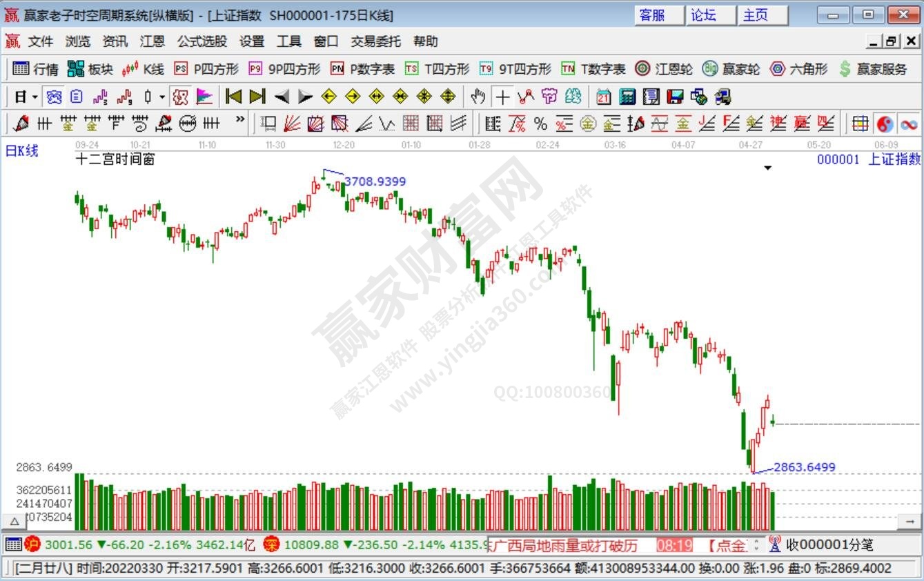Screen dimensions: 924x581
Task: Open the P四方形 square chart
Action: [206, 69]
